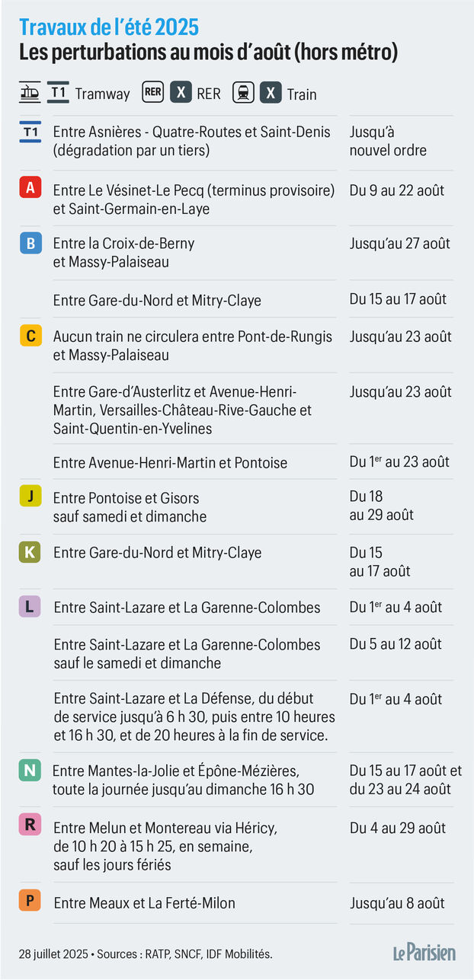Click the 'Travaux de l'été 2025' title
Image resolution: width=474 pixels, height=980 pixels.
109,28
